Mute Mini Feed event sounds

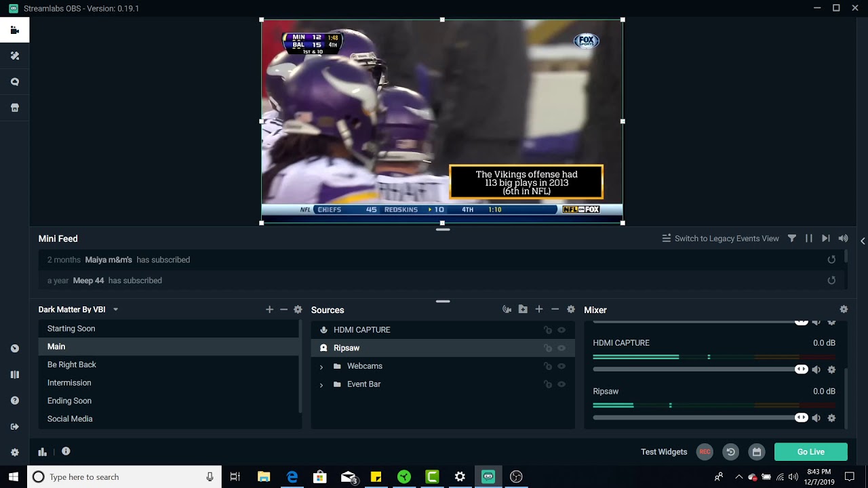[x=843, y=239]
